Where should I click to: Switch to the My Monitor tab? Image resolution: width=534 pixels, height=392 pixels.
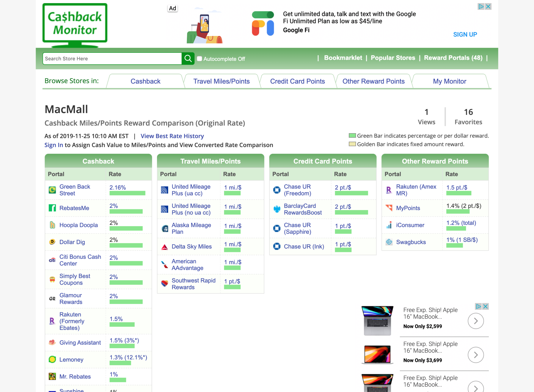450,81
